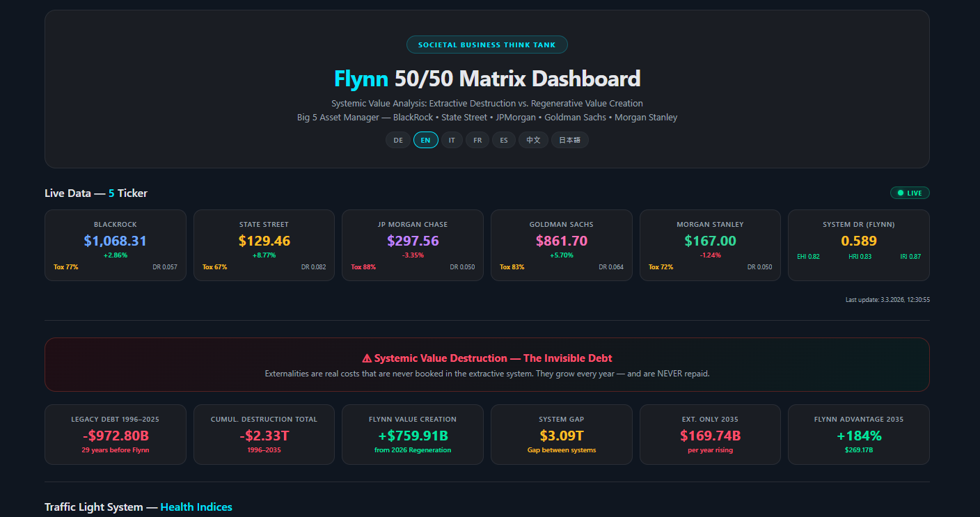Screen dimensions: 980x517
Task: Select the State Street price $129.46
Action: click(x=264, y=241)
